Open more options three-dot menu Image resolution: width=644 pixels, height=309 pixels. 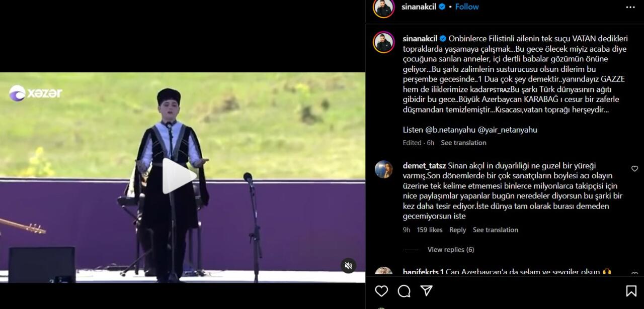click(630, 7)
